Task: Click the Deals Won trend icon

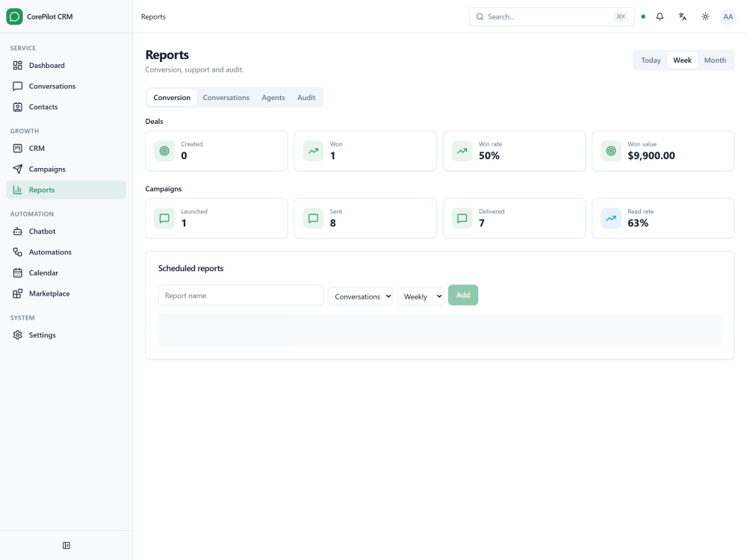Action: (313, 151)
